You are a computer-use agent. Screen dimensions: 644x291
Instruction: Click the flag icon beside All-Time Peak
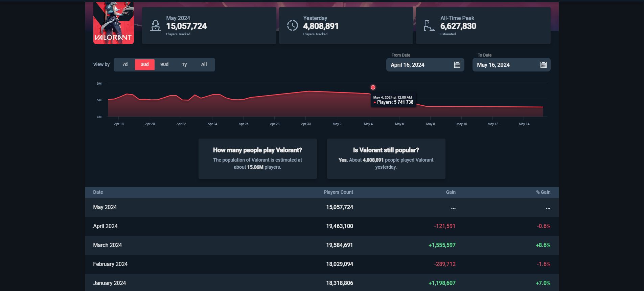coord(429,25)
